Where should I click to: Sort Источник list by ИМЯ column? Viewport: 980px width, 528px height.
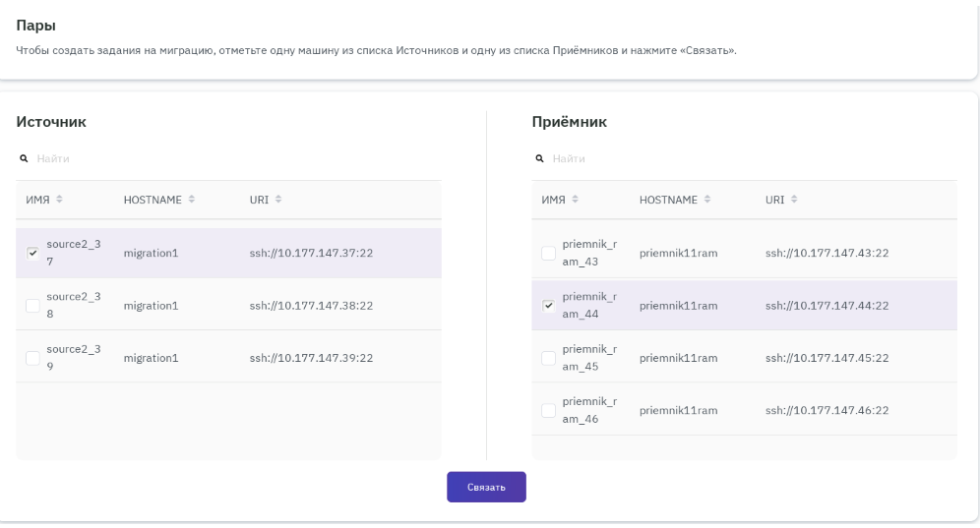[x=58, y=200]
